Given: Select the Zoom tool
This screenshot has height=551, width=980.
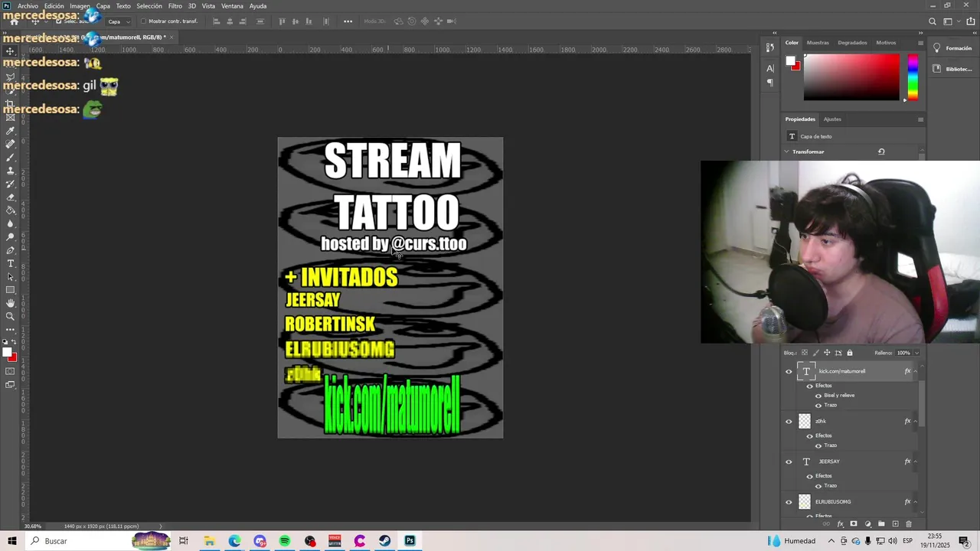Looking at the screenshot, I should click(10, 316).
